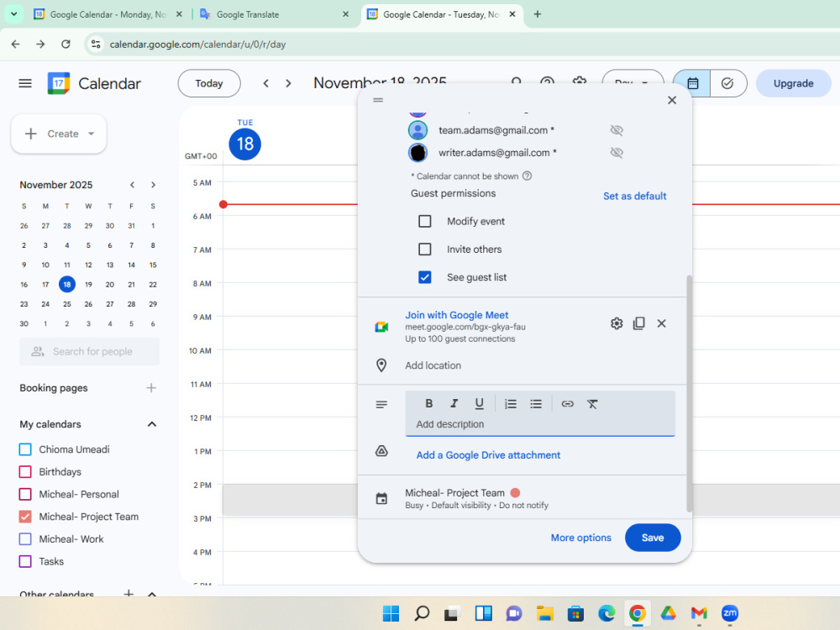840x630 pixels.
Task: Click the Add location field
Action: pyautogui.click(x=540, y=365)
